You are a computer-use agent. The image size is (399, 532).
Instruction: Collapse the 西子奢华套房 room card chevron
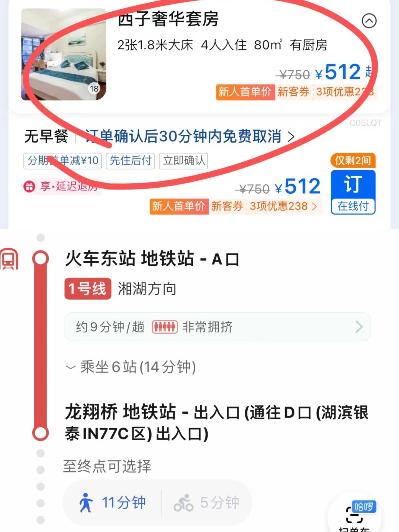pyautogui.click(x=369, y=21)
